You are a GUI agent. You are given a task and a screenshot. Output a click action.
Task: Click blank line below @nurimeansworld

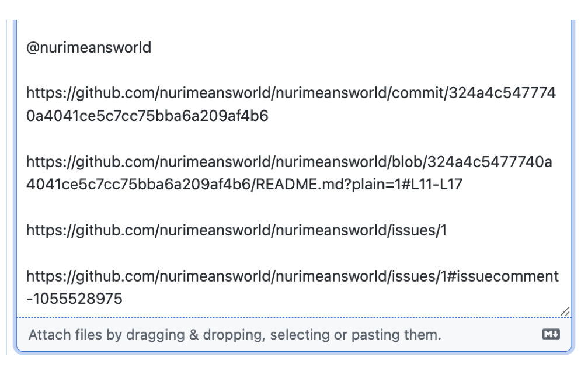[294, 70]
